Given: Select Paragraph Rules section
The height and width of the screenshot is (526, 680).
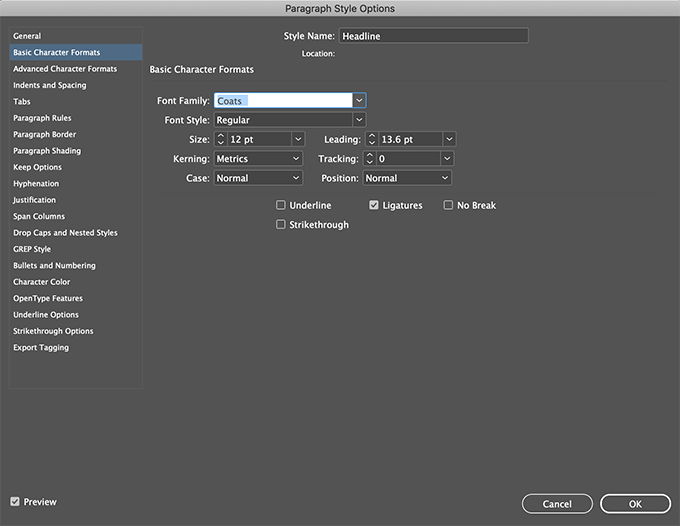Looking at the screenshot, I should [x=76, y=118].
